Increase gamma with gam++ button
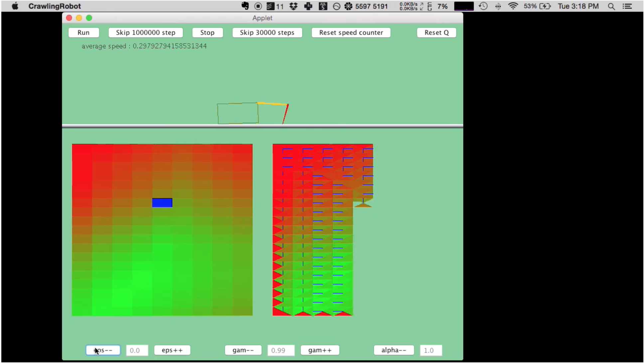 click(320, 350)
